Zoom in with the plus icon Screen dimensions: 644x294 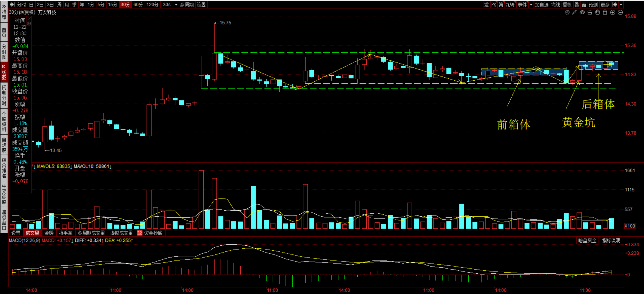point(613,12)
